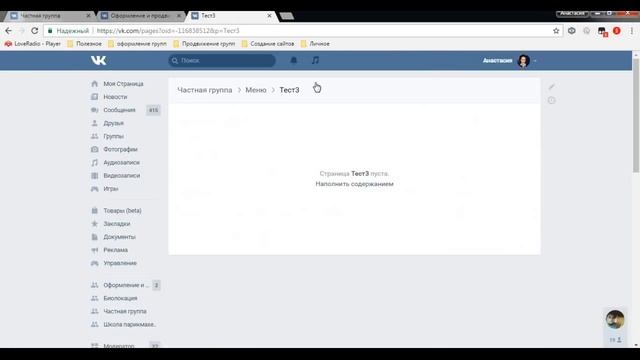The image size is (640, 360).
Task: Click the bag icon next to Товары (beta)
Action: pos(95,211)
